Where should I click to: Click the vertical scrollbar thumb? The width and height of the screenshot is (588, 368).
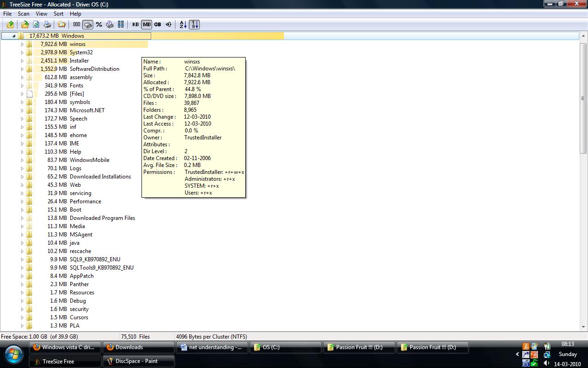[x=583, y=98]
